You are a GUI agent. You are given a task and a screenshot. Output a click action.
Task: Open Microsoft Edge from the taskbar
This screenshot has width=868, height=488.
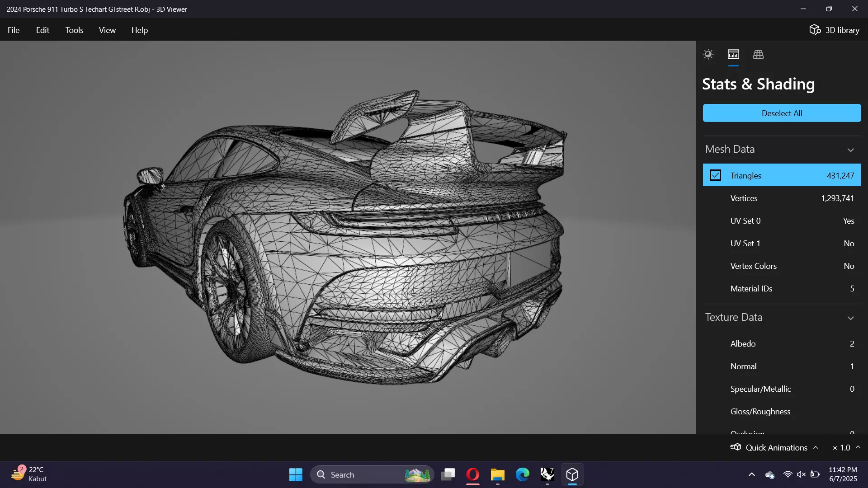click(523, 474)
